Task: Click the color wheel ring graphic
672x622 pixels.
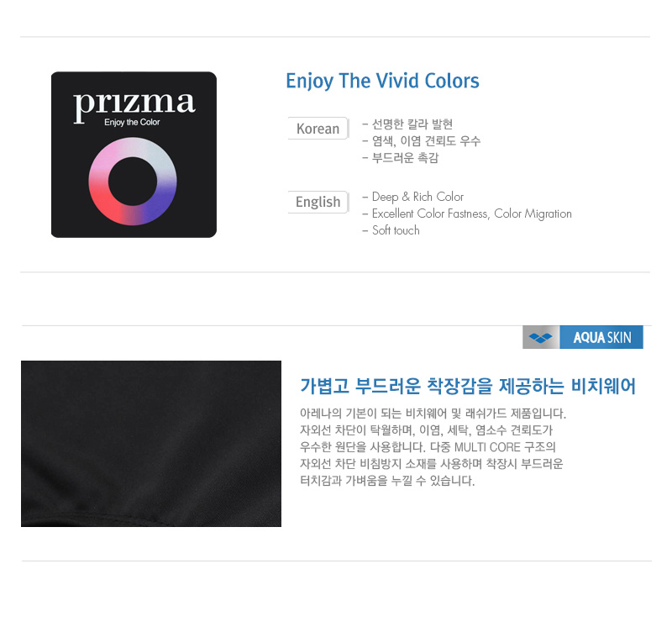Action: click(x=133, y=181)
